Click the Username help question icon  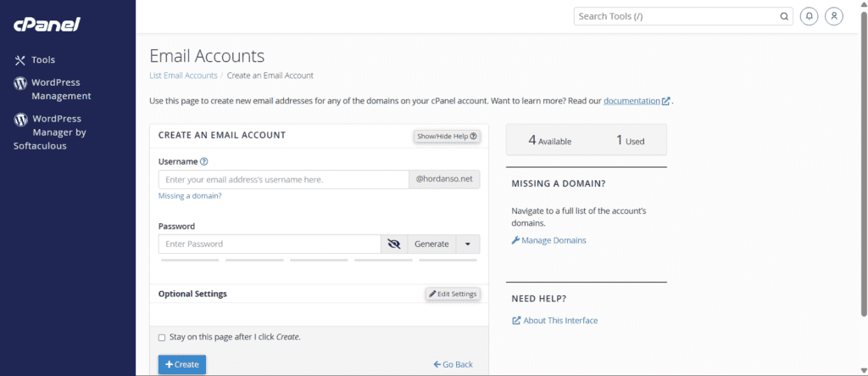(x=203, y=161)
